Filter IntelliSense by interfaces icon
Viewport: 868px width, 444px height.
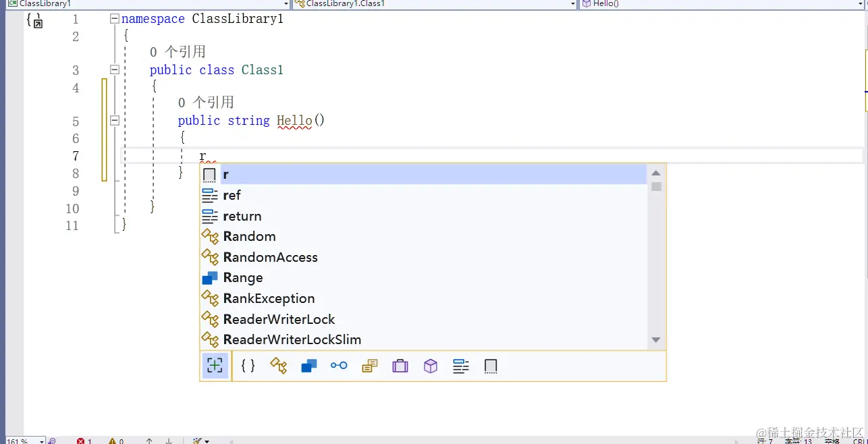[x=339, y=366]
